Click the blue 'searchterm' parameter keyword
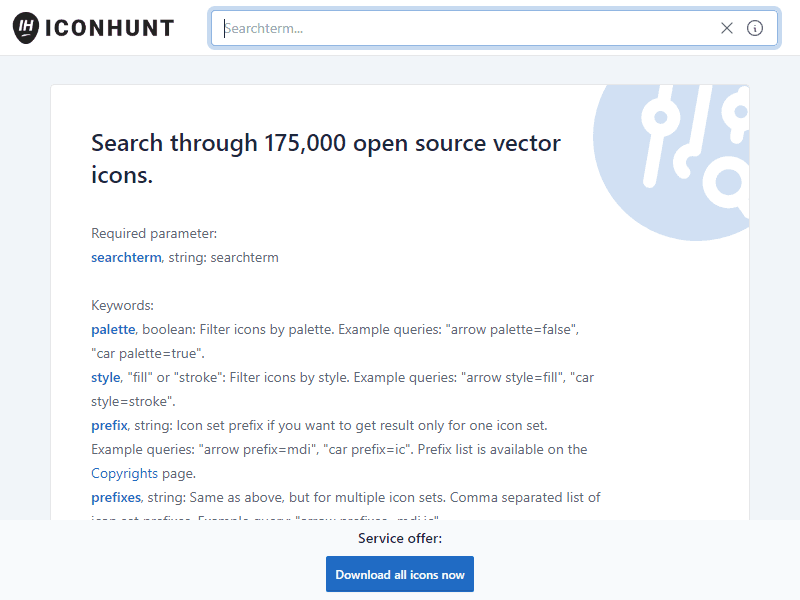The height and width of the screenshot is (600, 800). pos(126,257)
